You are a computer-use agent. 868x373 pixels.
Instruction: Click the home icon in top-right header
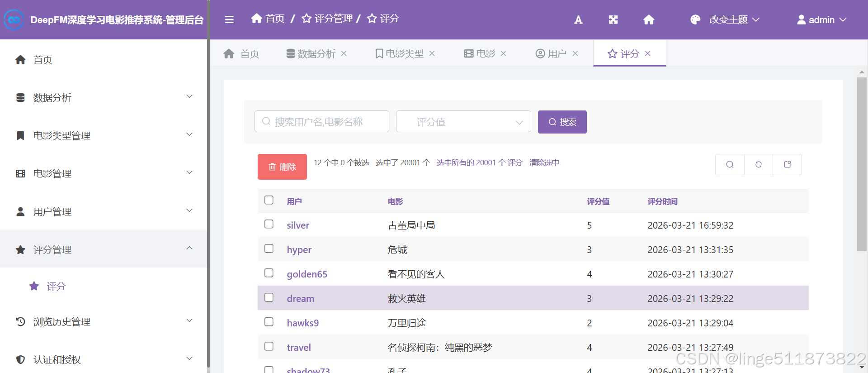click(649, 19)
